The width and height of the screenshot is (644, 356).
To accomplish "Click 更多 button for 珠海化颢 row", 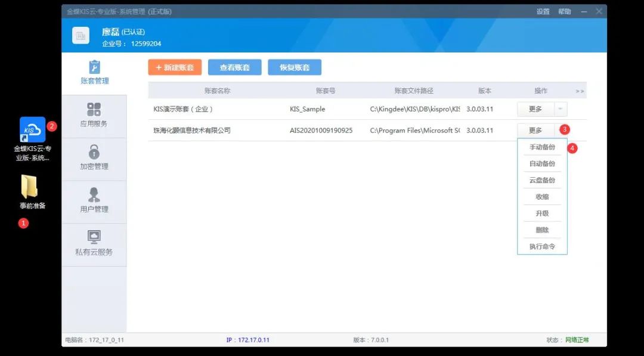I will pyautogui.click(x=535, y=131).
